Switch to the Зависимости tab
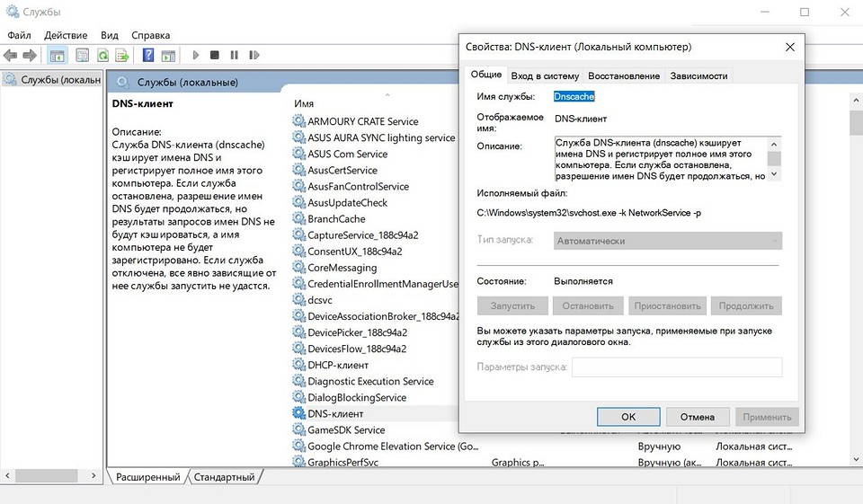 [698, 75]
